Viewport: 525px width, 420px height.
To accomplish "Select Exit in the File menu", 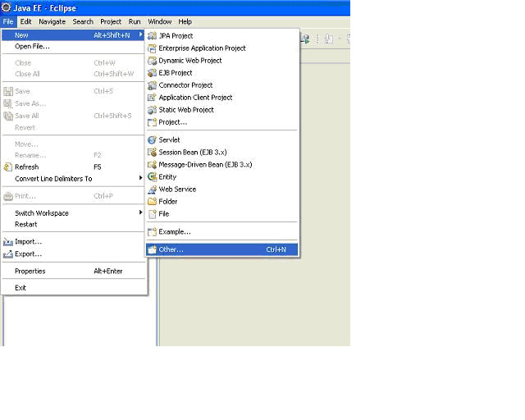I will (74, 288).
